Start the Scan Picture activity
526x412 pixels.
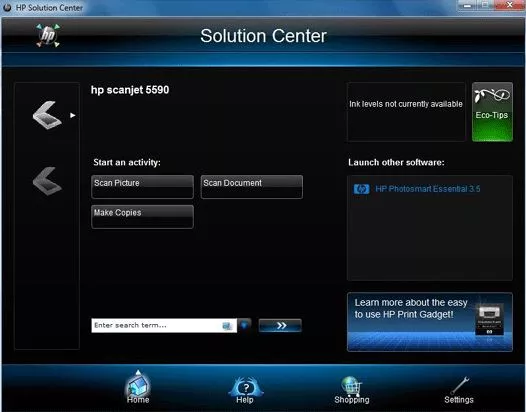tap(142, 187)
